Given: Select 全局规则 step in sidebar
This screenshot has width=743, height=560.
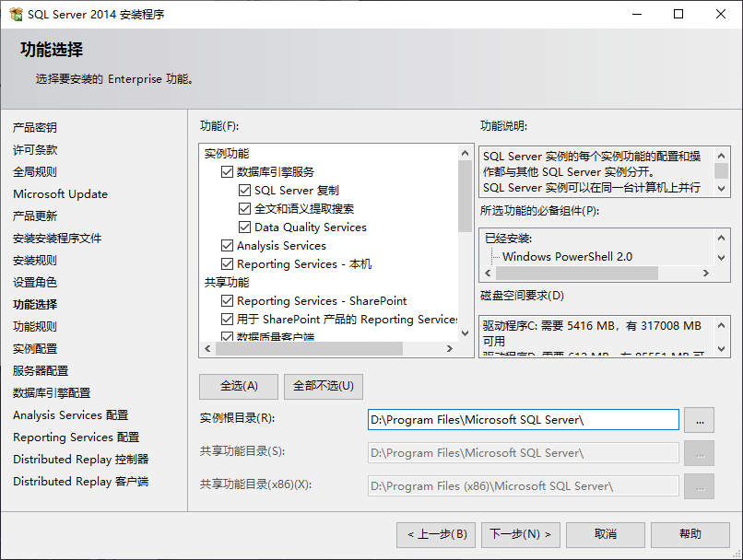Looking at the screenshot, I should click(x=35, y=172).
